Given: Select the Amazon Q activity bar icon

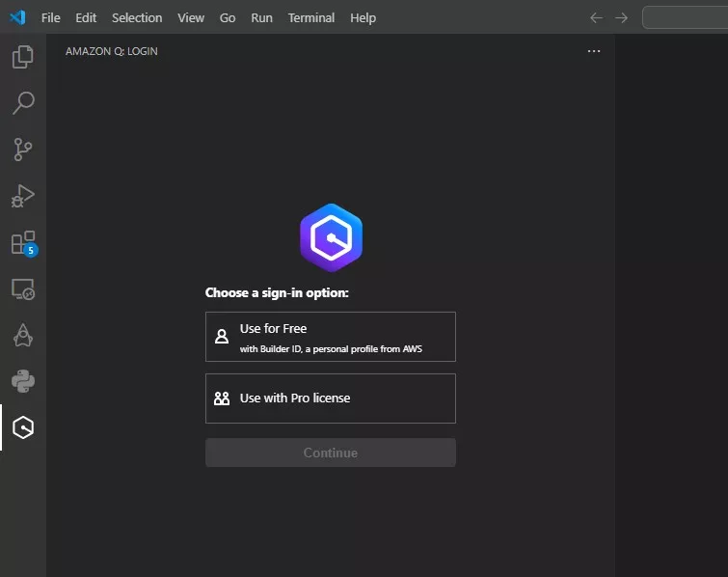Looking at the screenshot, I should (23, 427).
